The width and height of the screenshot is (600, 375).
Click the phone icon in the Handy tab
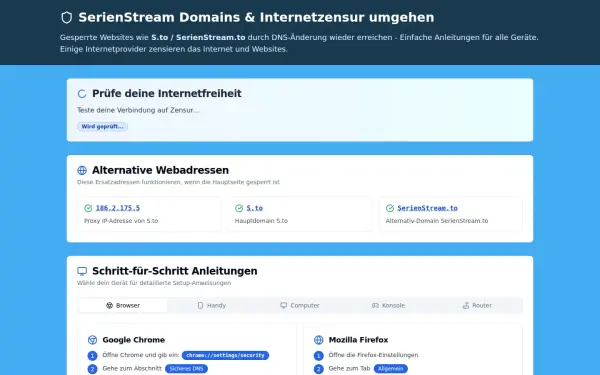[x=200, y=305]
